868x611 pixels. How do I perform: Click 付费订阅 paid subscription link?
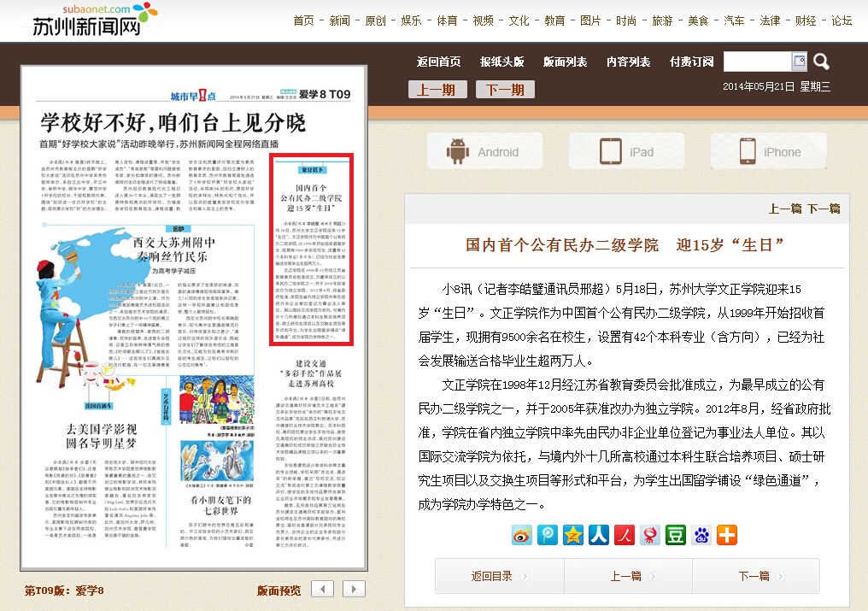(x=691, y=62)
